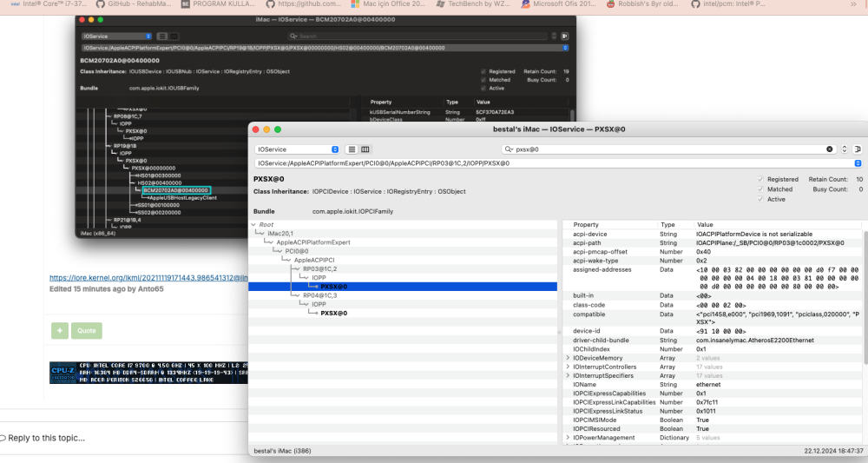Open https://github.com... bookmark
The height and width of the screenshot is (463, 868).
(303, 3)
